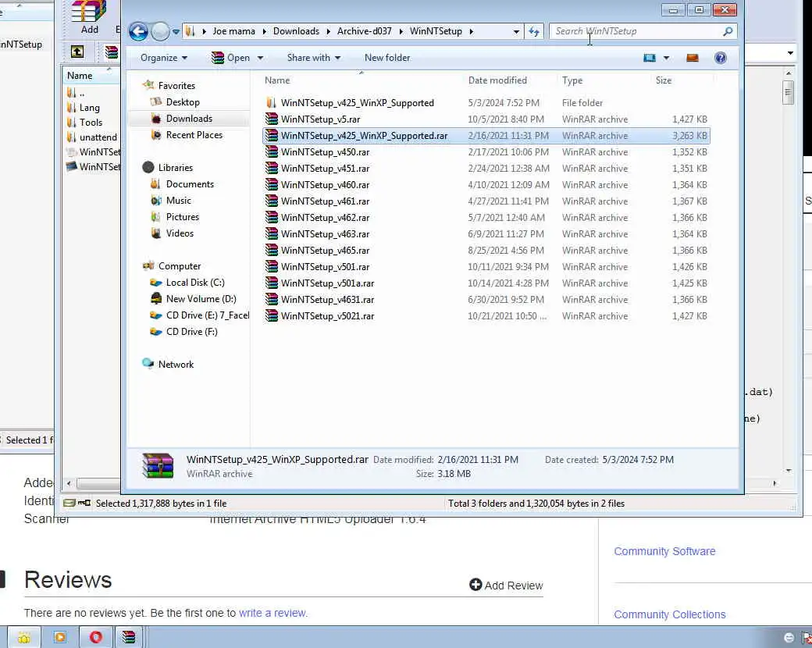Click WinRAR Add toolbar icon
The width and height of the screenshot is (812, 648).
pos(89,17)
